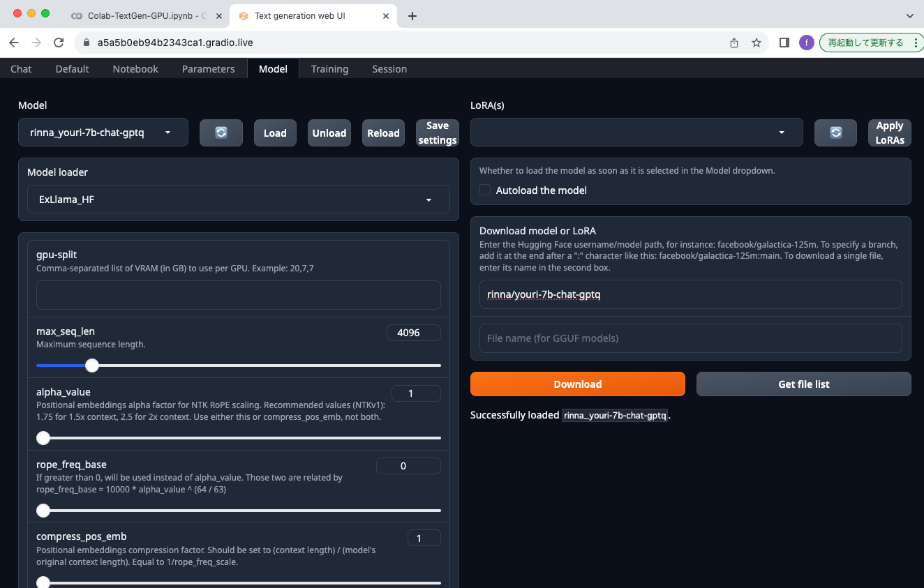Switch to the Parameters tab

[209, 68]
